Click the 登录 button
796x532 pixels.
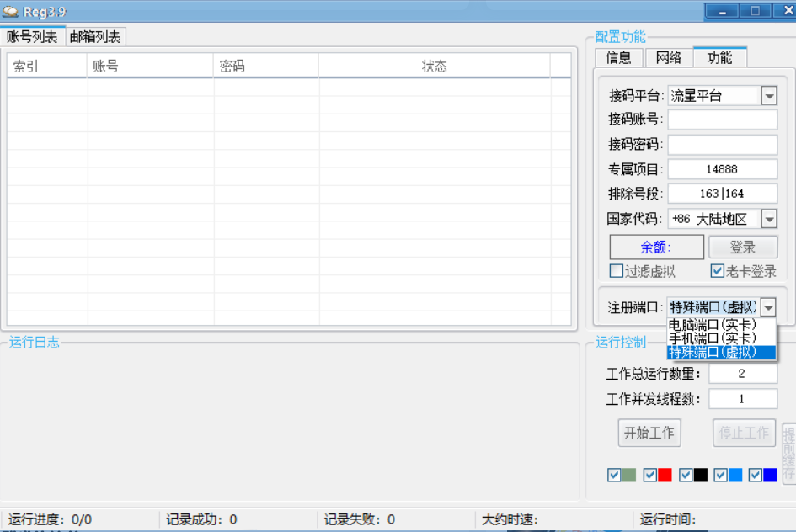click(742, 247)
